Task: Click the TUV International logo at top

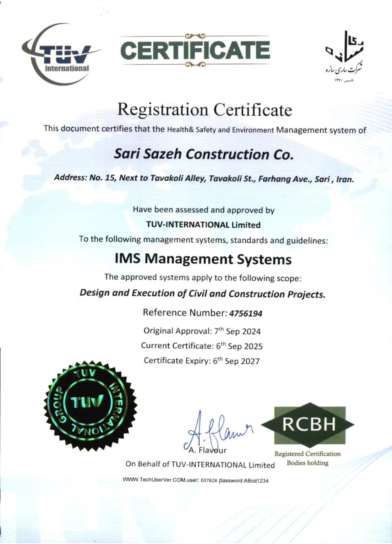Action: [x=60, y=54]
